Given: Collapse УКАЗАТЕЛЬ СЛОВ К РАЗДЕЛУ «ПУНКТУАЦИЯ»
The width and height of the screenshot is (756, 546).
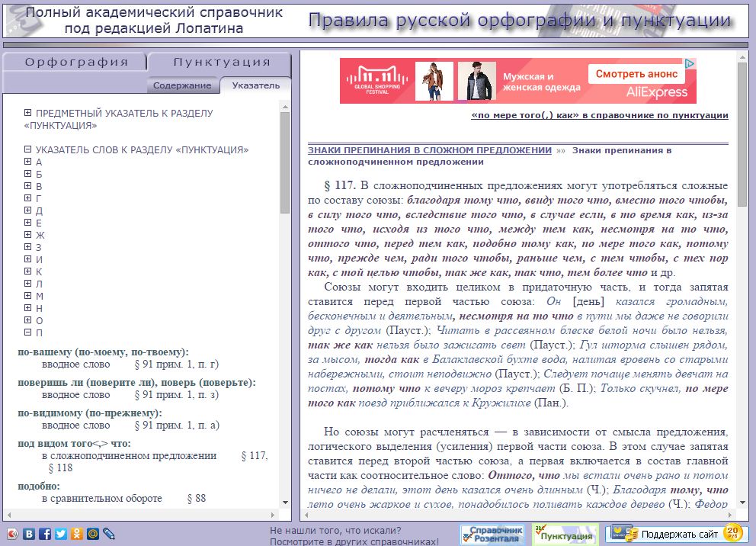Looking at the screenshot, I should 28,149.
